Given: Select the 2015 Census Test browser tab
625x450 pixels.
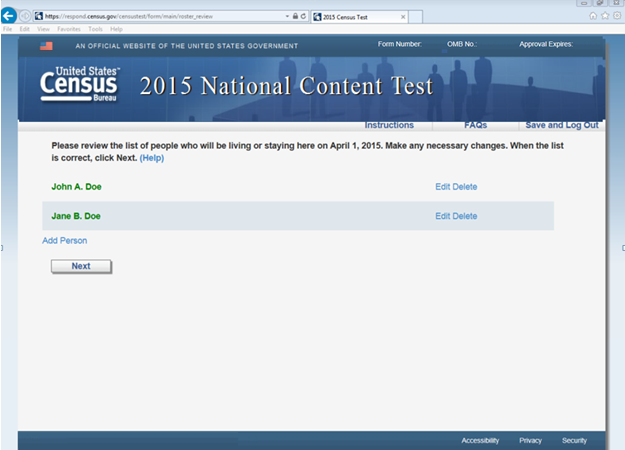Looking at the screenshot, I should click(358, 17).
